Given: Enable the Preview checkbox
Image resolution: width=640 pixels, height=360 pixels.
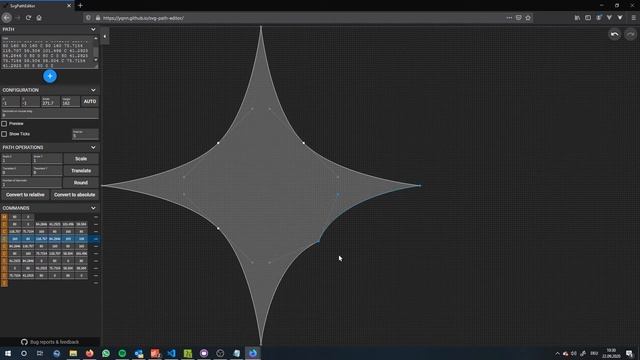Looking at the screenshot, I should tap(4, 124).
